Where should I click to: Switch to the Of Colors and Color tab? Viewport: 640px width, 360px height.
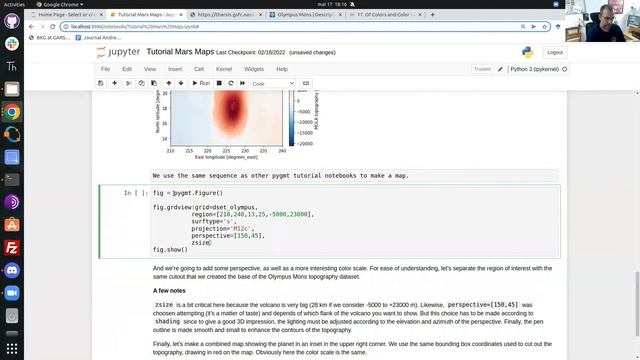pos(385,14)
